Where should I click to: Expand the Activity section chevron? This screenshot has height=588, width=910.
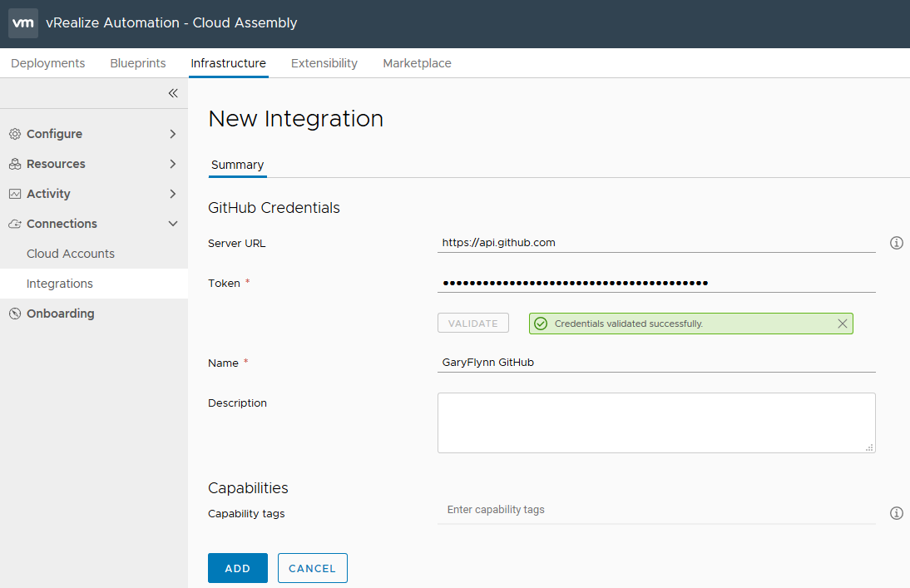point(172,194)
